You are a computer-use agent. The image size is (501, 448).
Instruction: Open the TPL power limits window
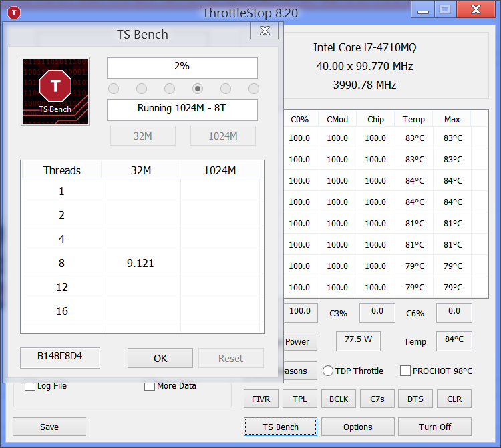[x=300, y=399]
